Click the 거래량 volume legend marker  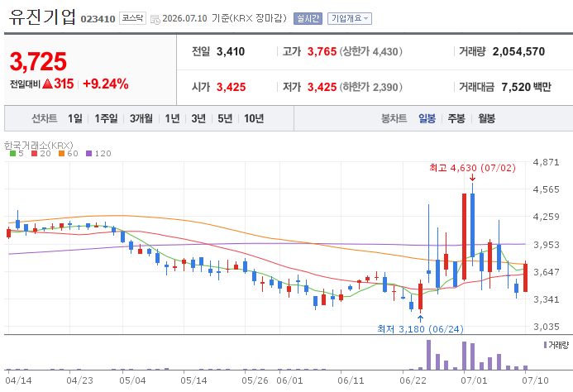click(x=545, y=345)
